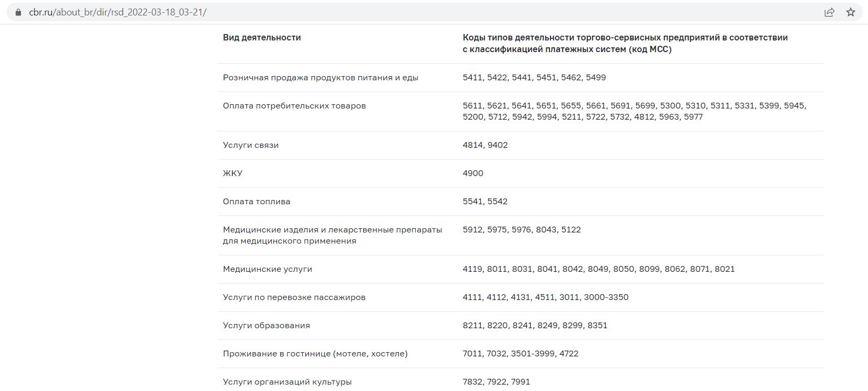The image size is (868, 391).
Task: Click codes '7832, 7922, 7991'
Action: pos(496,382)
